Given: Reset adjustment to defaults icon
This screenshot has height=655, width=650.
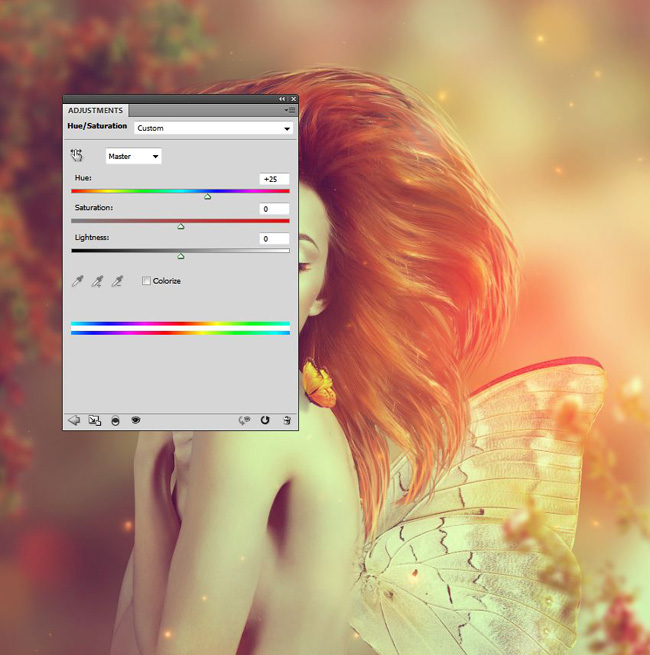Looking at the screenshot, I should [x=265, y=420].
